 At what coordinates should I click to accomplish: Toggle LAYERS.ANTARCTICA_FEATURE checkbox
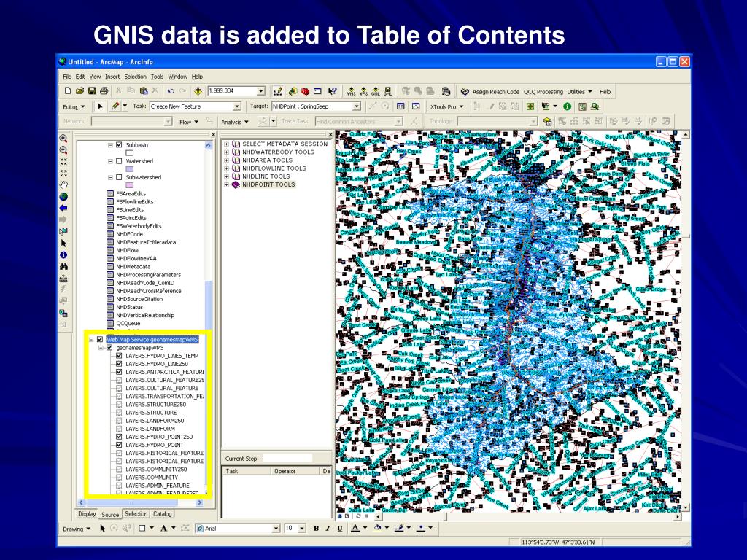(119, 372)
